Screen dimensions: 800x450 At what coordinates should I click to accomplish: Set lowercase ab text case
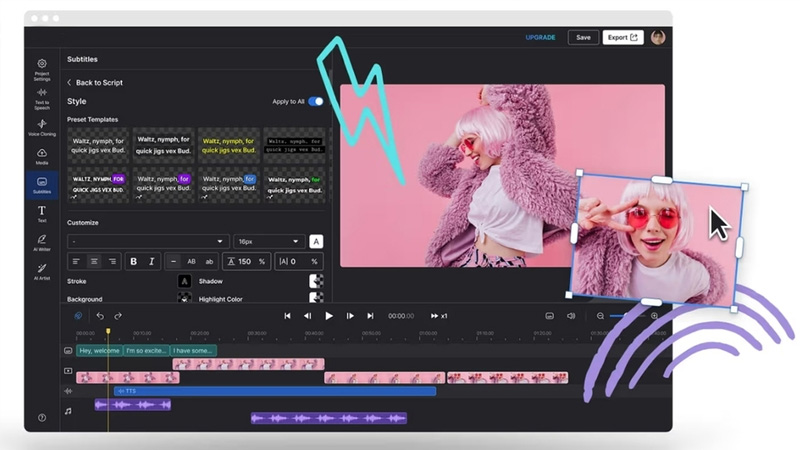209,261
